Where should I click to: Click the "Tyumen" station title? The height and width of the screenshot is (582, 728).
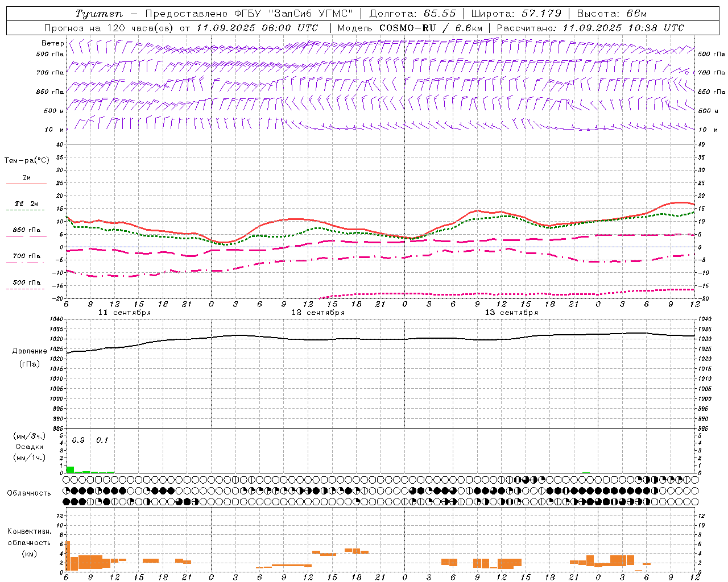[99, 14]
